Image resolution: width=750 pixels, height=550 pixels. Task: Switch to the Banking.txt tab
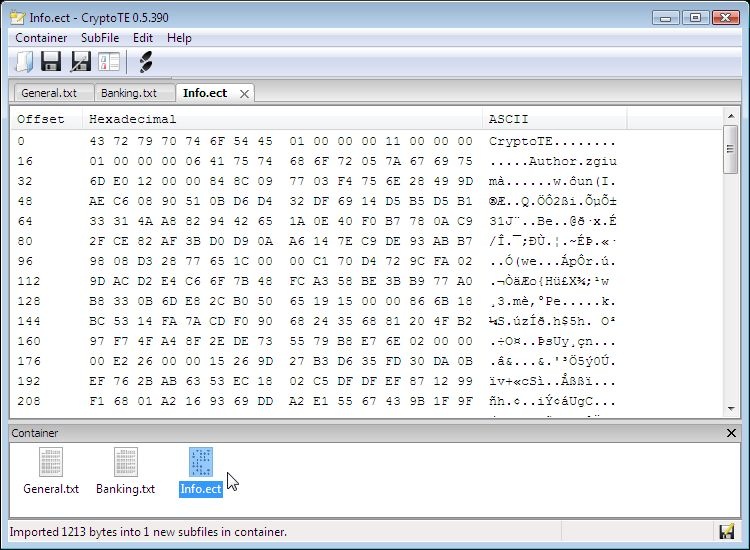click(x=134, y=93)
